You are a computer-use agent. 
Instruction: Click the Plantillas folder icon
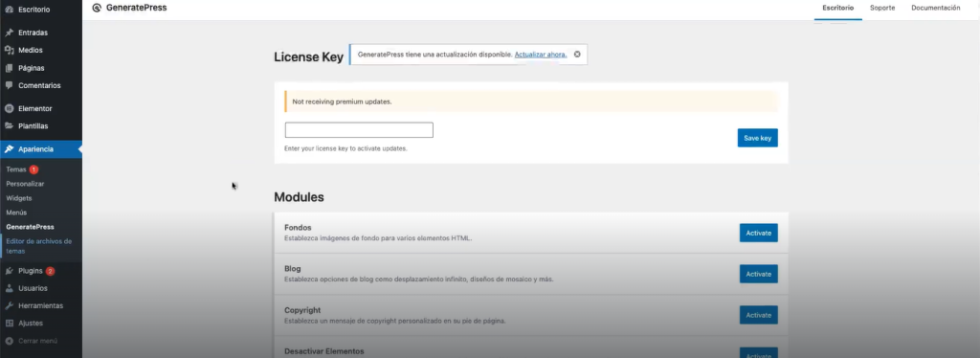click(x=10, y=125)
